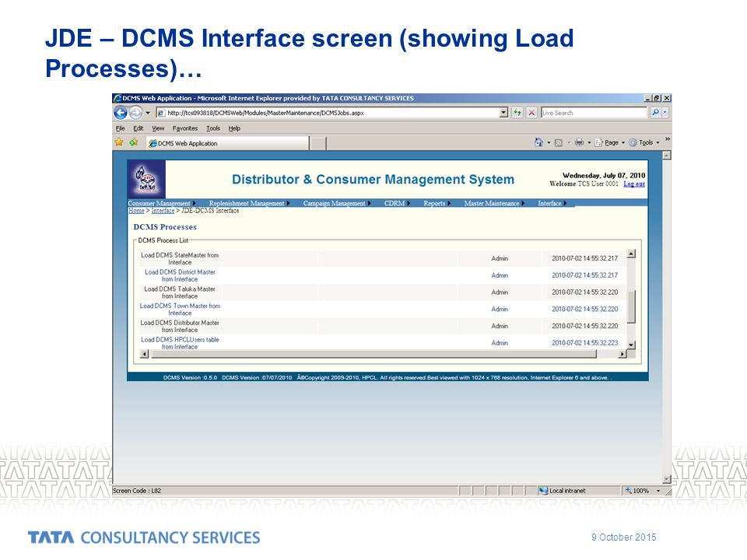Click the browser page scroll-down arrow
This screenshot has height=560, width=747.
point(667,479)
